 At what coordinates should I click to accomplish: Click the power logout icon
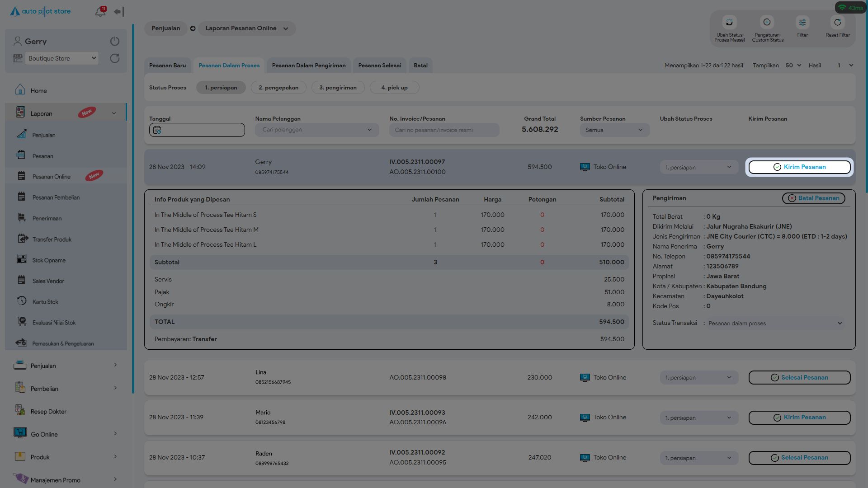pyautogui.click(x=115, y=41)
